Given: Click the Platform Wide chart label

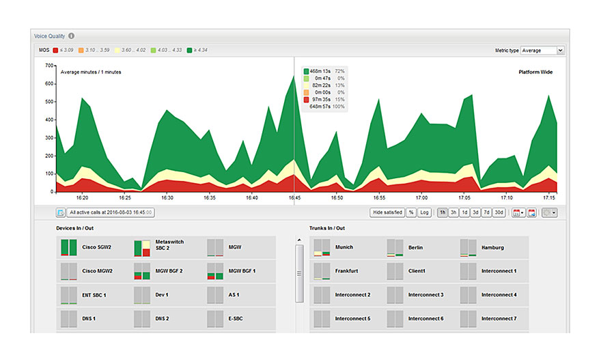Looking at the screenshot, I should pos(535,72).
